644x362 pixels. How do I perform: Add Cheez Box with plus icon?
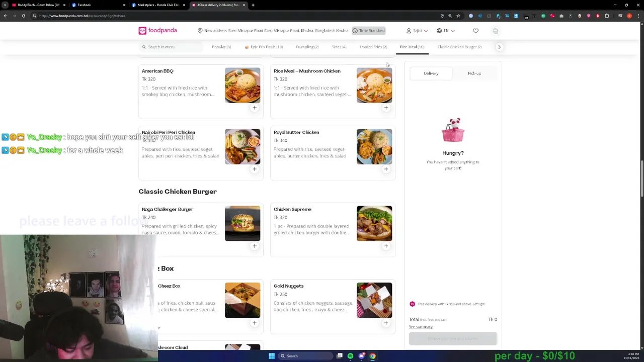(255, 323)
